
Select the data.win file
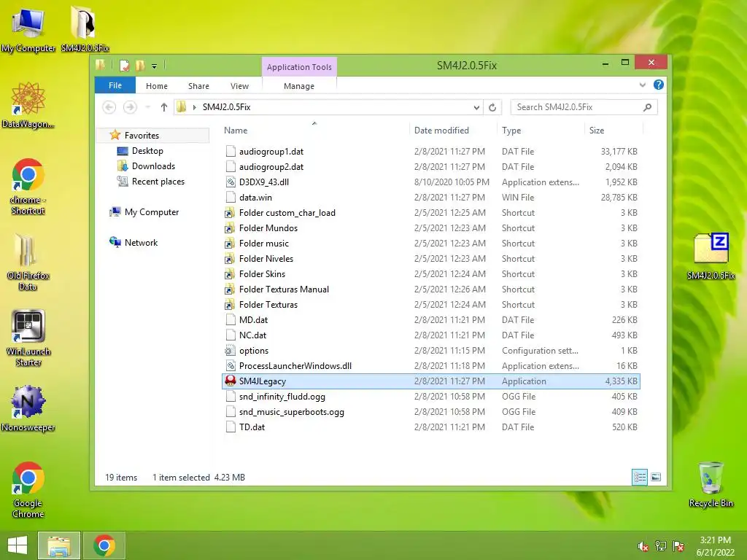tap(430, 197)
